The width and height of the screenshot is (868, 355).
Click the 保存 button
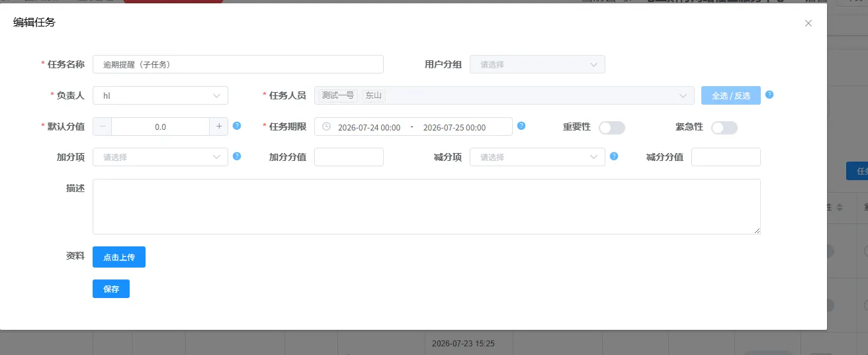click(x=111, y=289)
